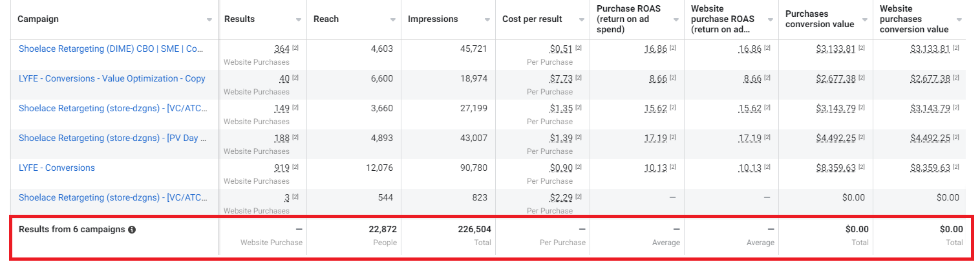Click the [2] footnote marker next to 364 results
The width and height of the screenshot is (980, 273).
(x=295, y=49)
